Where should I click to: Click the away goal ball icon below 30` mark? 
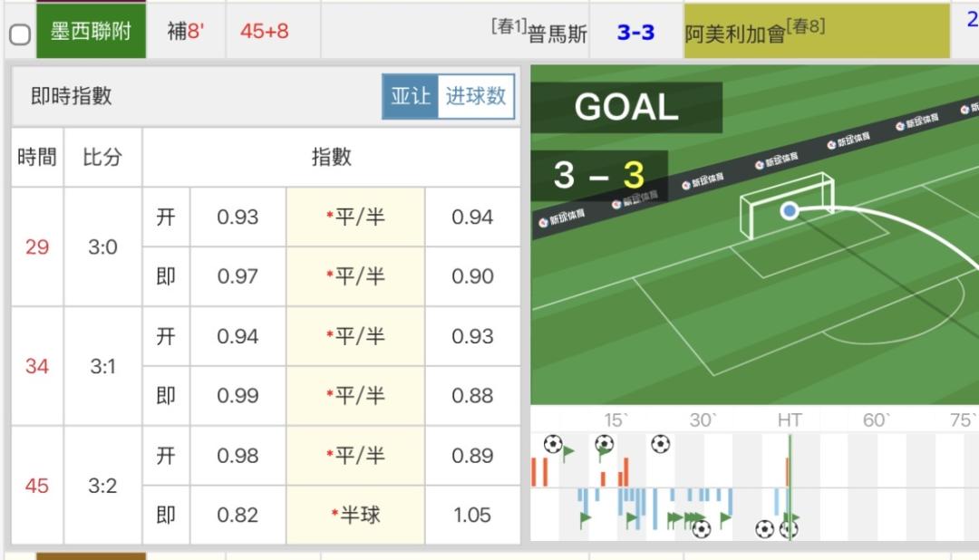701,529
